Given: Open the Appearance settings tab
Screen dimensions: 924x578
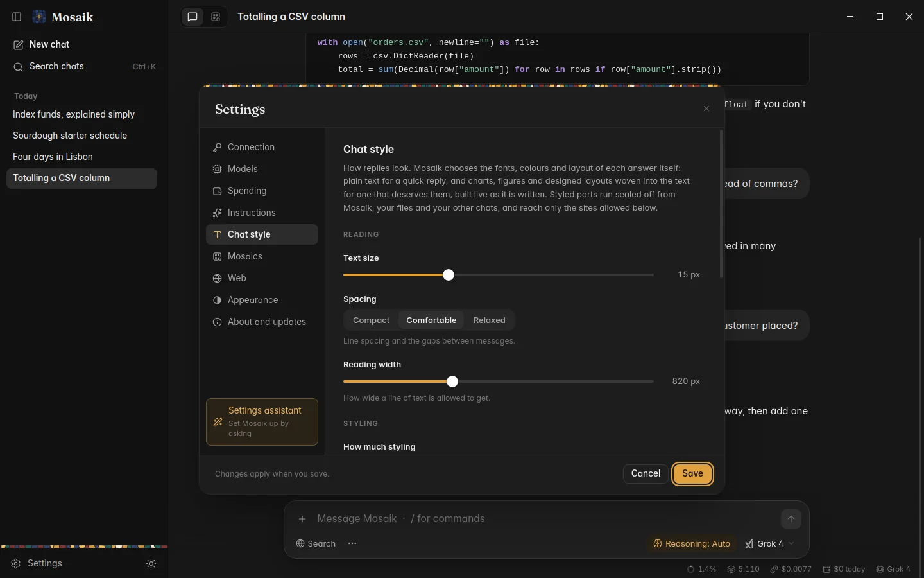Looking at the screenshot, I should coord(262,300).
